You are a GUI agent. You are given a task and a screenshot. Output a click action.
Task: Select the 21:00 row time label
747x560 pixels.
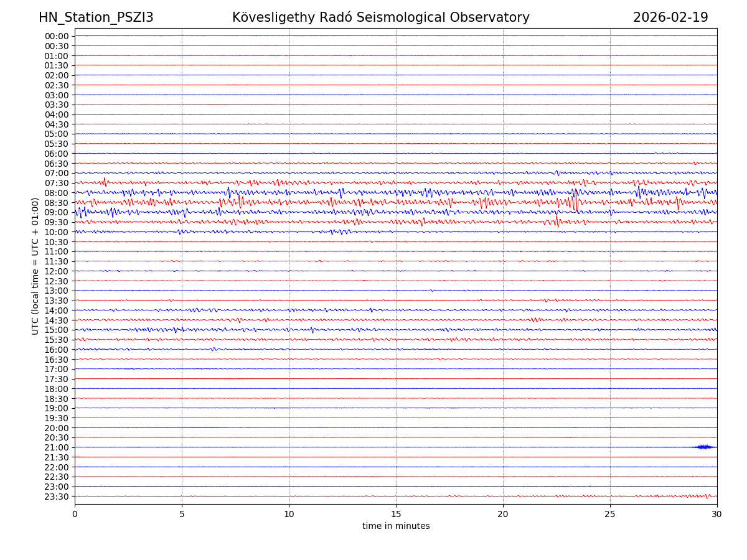pyautogui.click(x=56, y=447)
